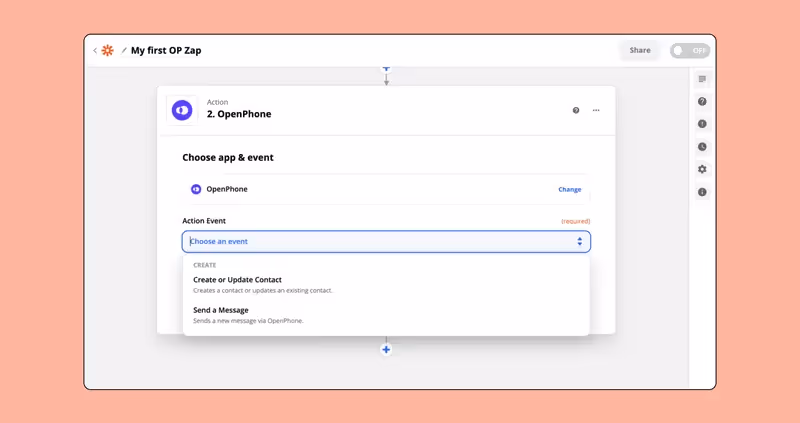Go back using the left chevron arrow
This screenshot has height=423, width=800.
[x=95, y=51]
